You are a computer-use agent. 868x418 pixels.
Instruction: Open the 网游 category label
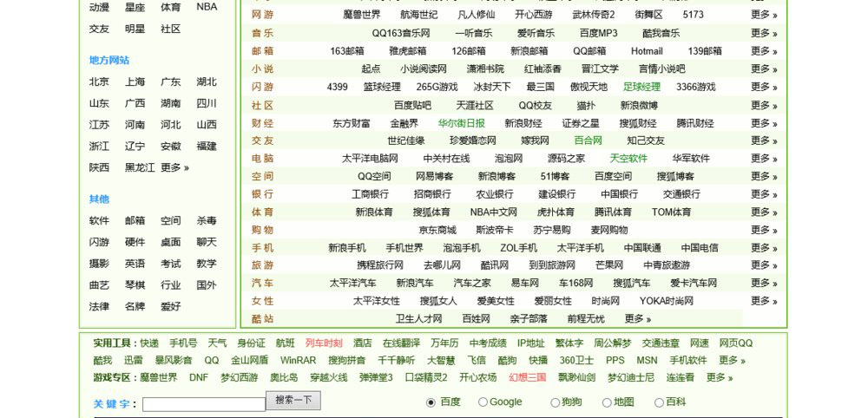262,15
